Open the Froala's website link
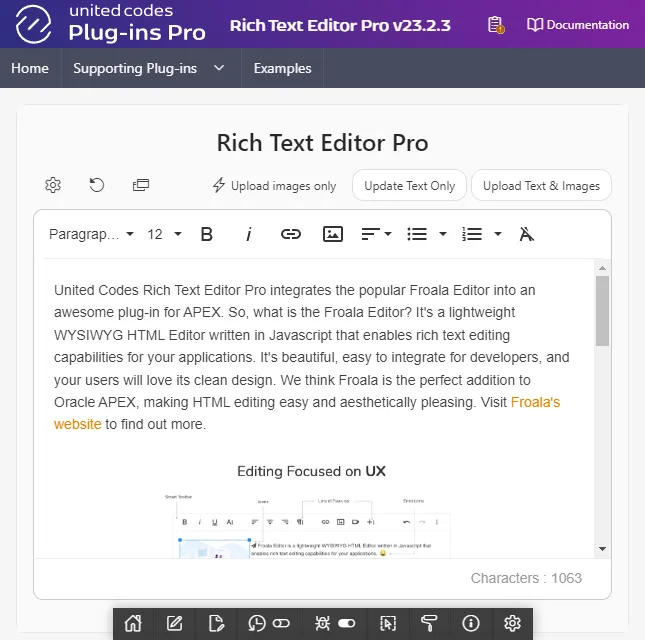 pyautogui.click(x=535, y=402)
